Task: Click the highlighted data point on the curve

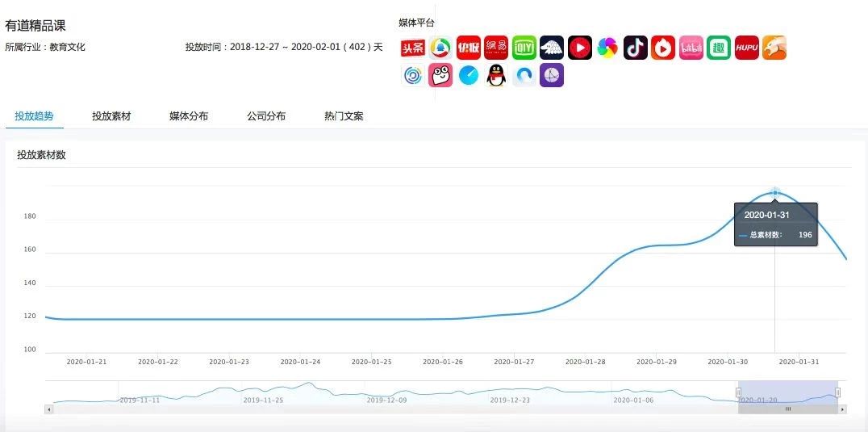Action: click(x=775, y=193)
